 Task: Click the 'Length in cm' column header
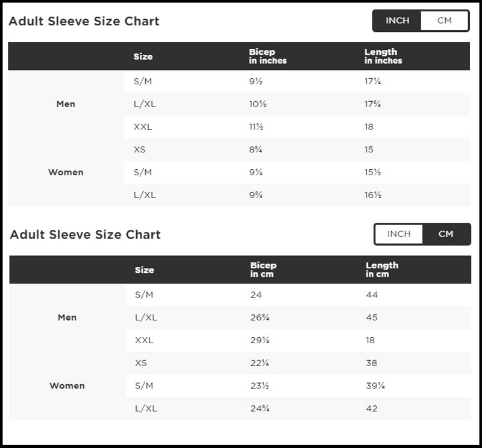point(381,269)
